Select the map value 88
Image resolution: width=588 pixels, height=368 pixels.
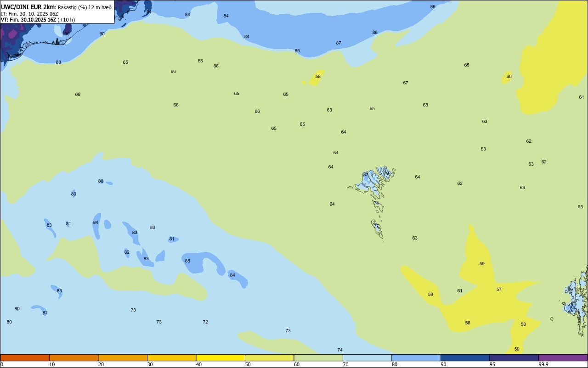(x=58, y=62)
